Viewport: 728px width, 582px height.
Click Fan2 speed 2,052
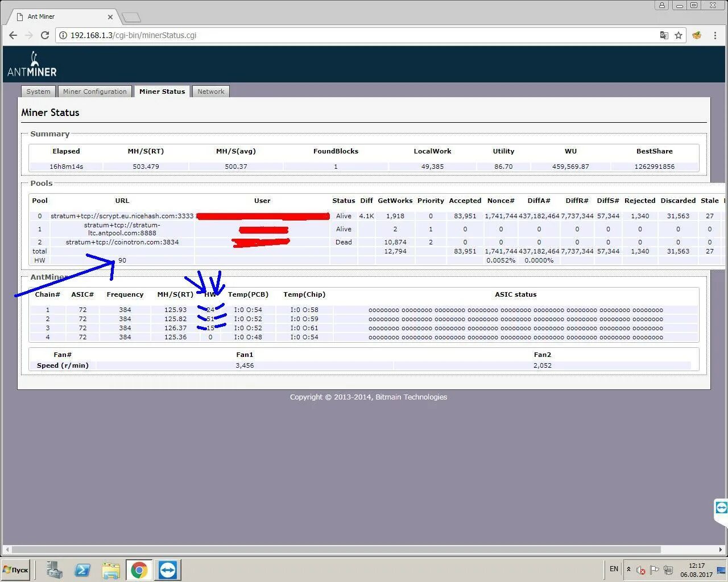[543, 365]
